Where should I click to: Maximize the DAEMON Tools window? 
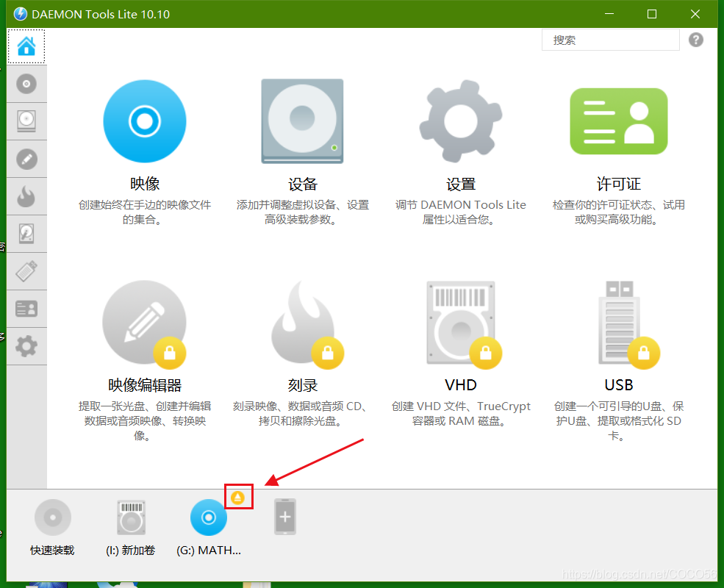(652, 14)
